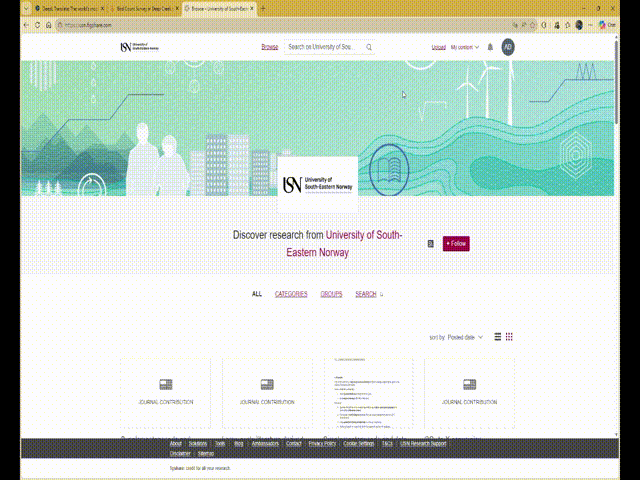Open the notifications bell icon
The image size is (640, 480).
(x=490, y=47)
